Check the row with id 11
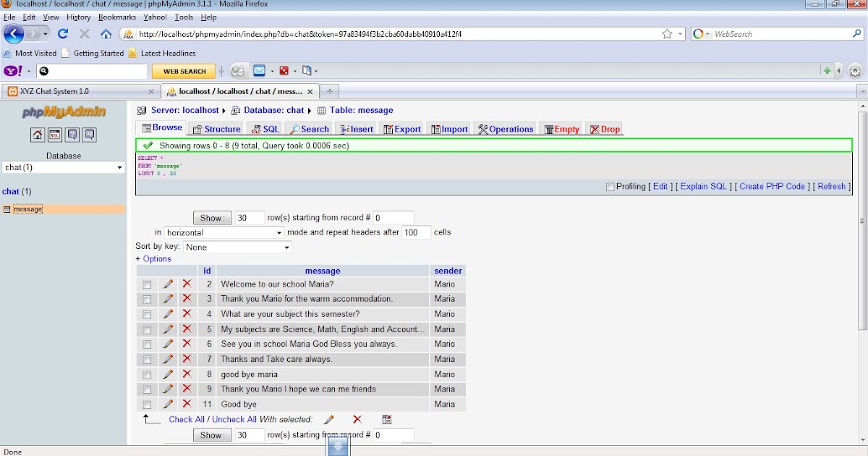The image size is (868, 456). (147, 404)
